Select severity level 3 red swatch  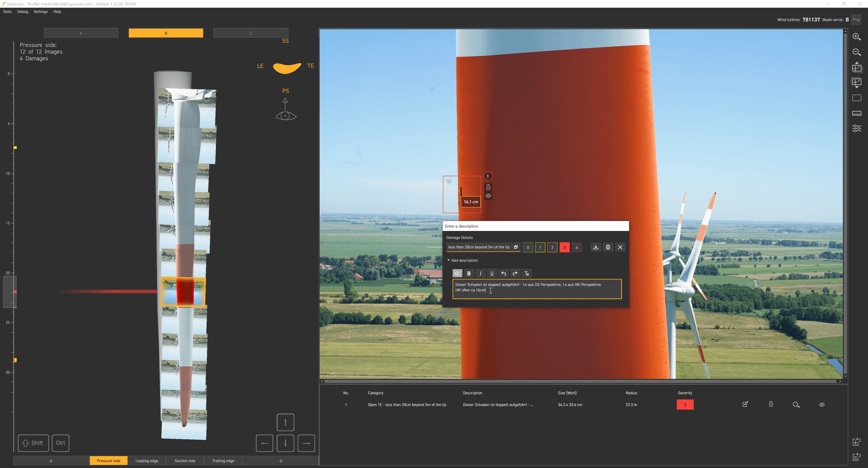pyautogui.click(x=564, y=247)
